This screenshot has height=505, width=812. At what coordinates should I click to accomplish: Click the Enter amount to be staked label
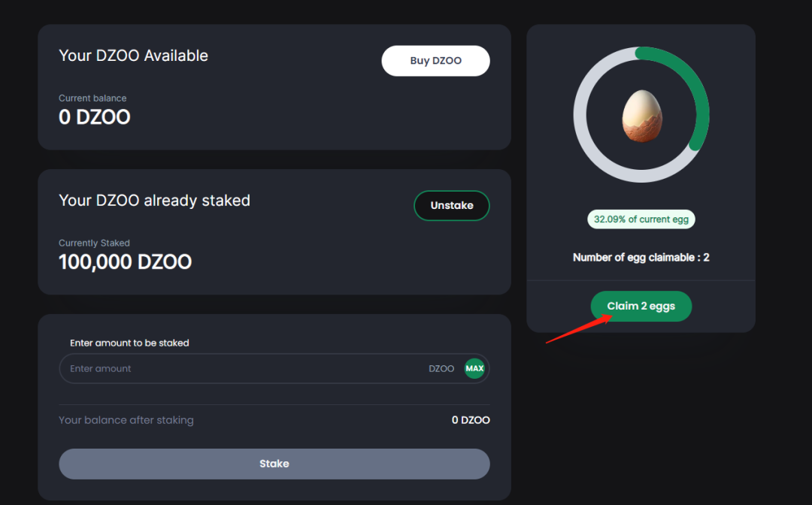coord(129,343)
